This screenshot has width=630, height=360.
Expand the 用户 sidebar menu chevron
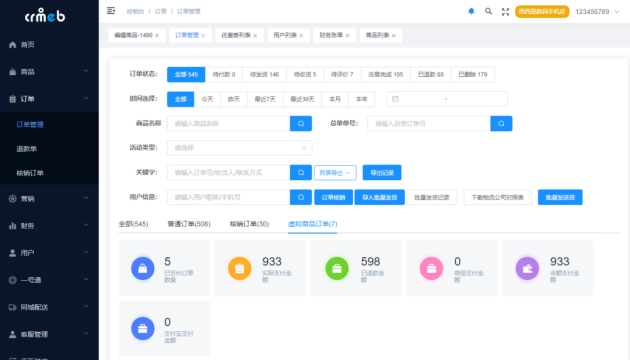86,252
